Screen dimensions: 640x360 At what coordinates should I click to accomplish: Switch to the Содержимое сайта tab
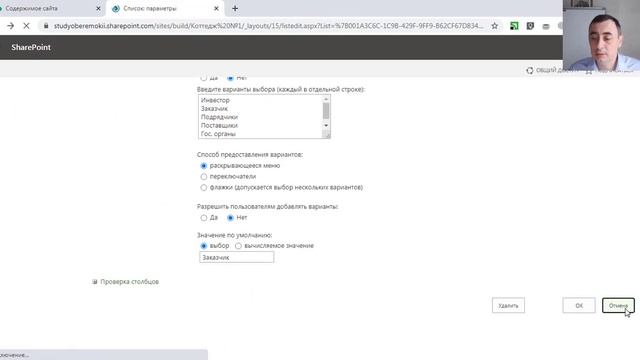pyautogui.click(x=49, y=8)
